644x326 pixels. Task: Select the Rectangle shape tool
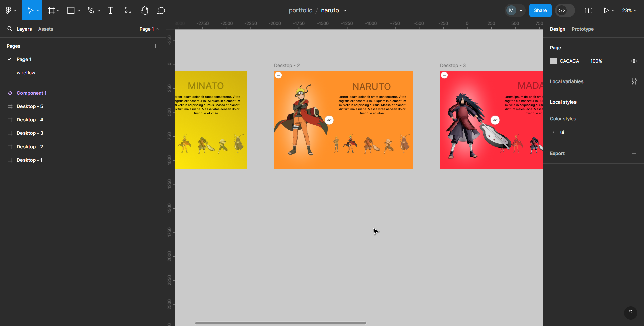coord(71,10)
